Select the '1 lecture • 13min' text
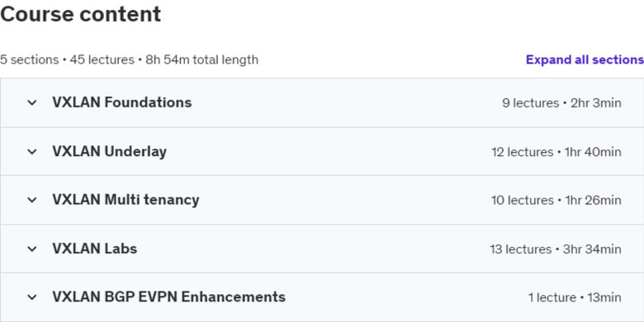 click(575, 297)
